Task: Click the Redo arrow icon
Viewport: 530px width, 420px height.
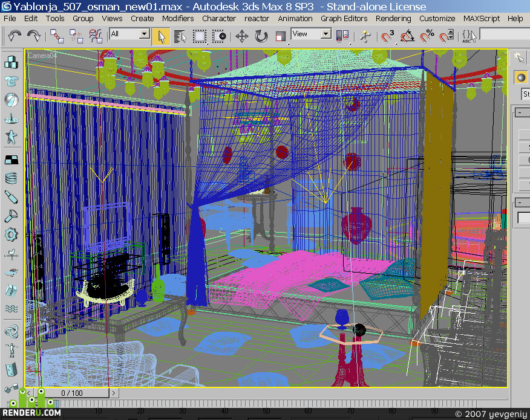Action: tap(34, 36)
